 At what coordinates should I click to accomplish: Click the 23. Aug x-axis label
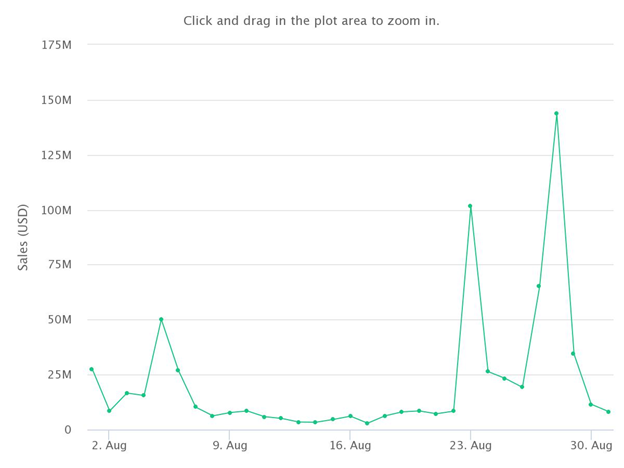click(x=471, y=445)
